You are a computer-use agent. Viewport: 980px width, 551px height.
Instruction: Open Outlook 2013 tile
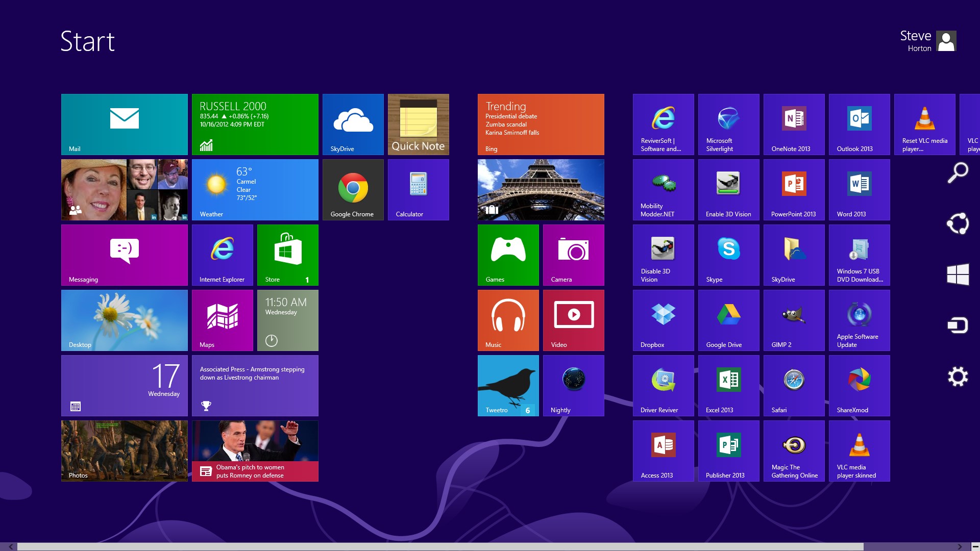[860, 124]
